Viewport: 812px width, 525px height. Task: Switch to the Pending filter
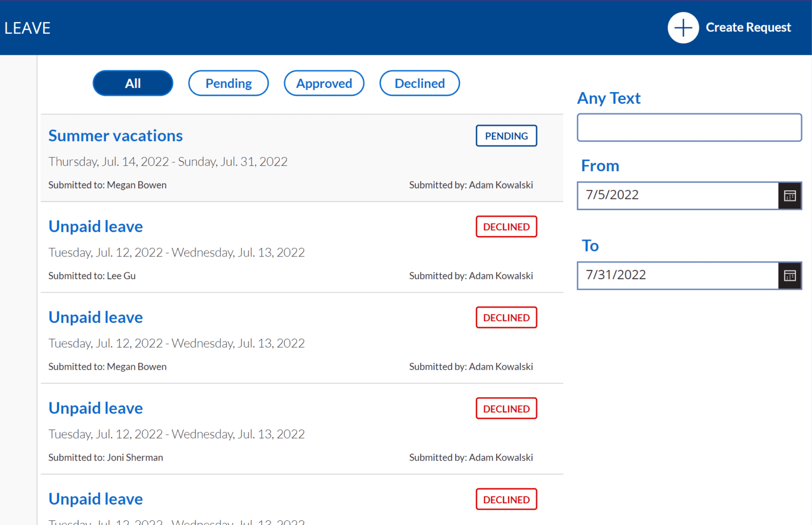point(228,83)
